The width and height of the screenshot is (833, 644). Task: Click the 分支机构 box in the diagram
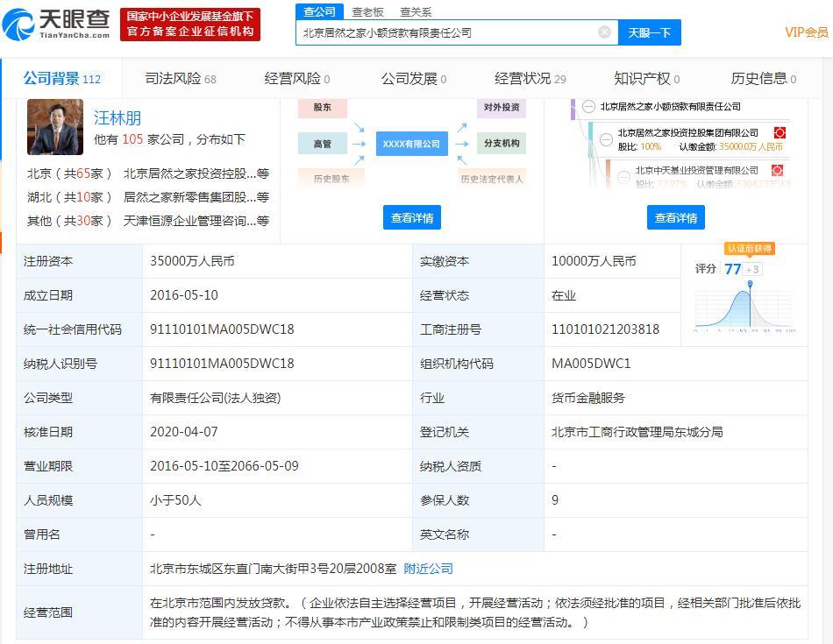tap(502, 144)
